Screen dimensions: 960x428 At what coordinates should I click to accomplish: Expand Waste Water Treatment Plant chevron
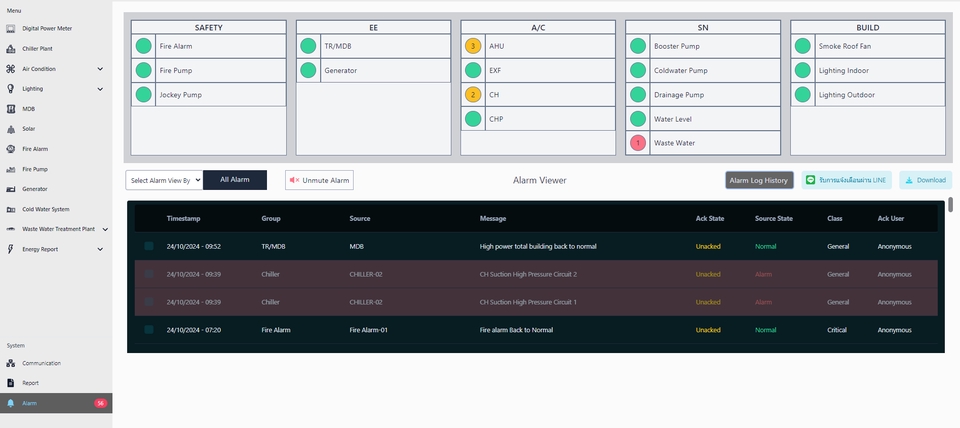(x=105, y=230)
